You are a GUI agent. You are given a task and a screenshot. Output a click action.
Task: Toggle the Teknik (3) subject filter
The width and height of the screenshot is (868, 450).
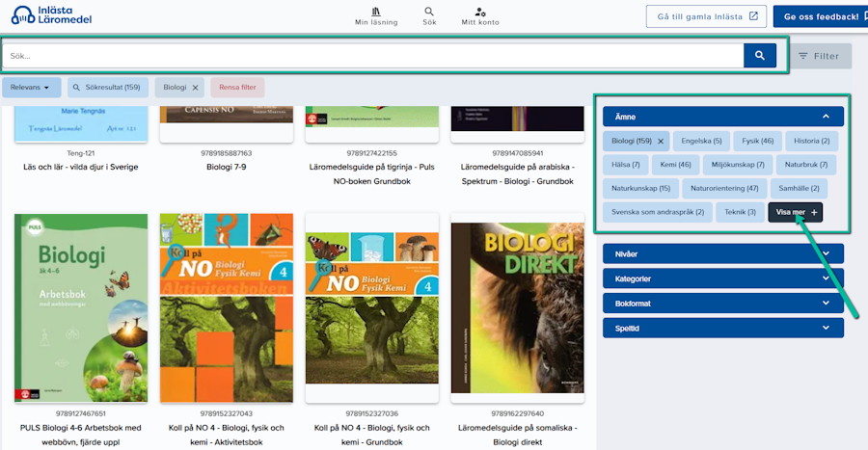coord(740,212)
